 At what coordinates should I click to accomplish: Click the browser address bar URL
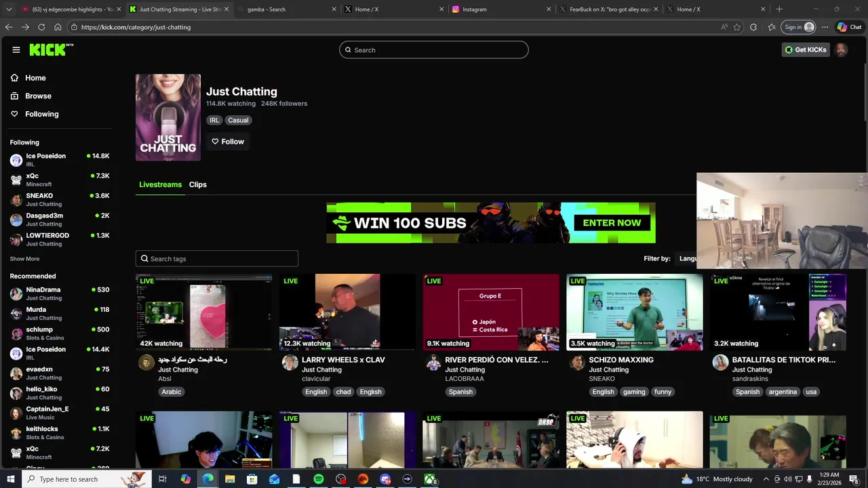pyautogui.click(x=136, y=27)
